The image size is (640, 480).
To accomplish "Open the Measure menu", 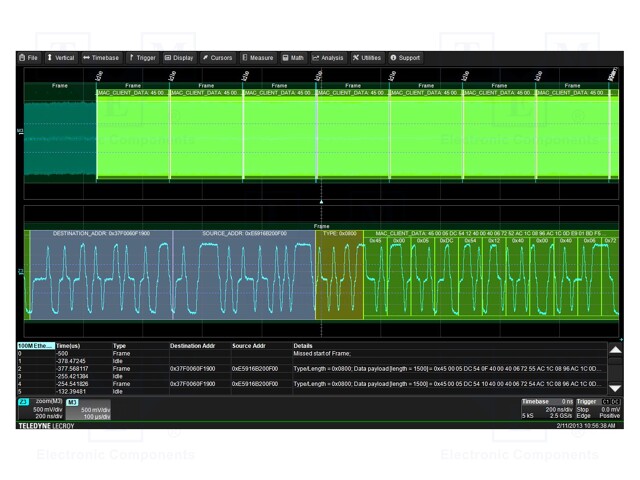I will click(x=258, y=58).
